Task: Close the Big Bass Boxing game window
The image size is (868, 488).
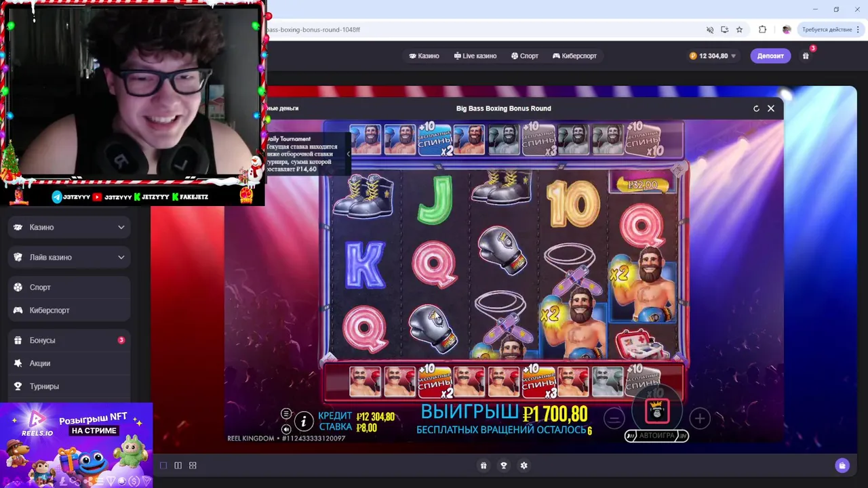Action: pyautogui.click(x=771, y=108)
